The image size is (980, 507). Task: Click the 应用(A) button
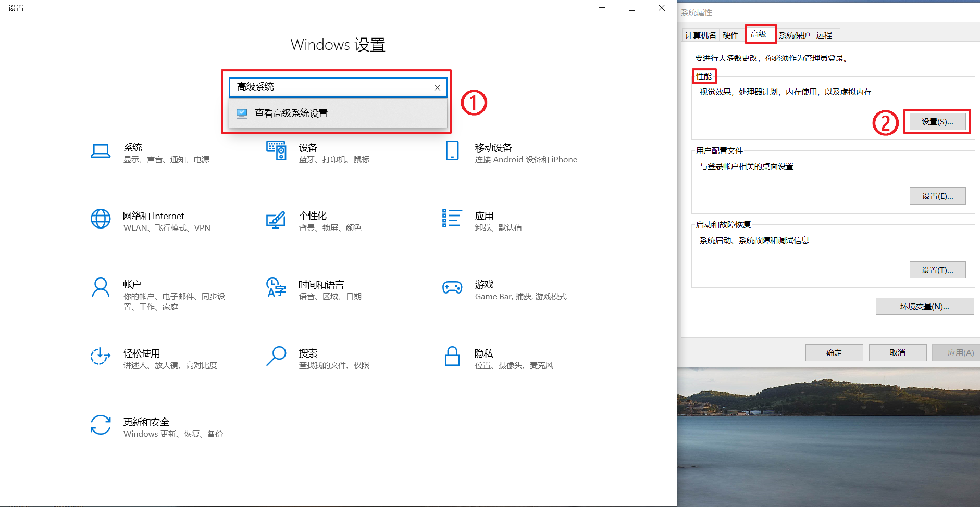click(x=957, y=353)
